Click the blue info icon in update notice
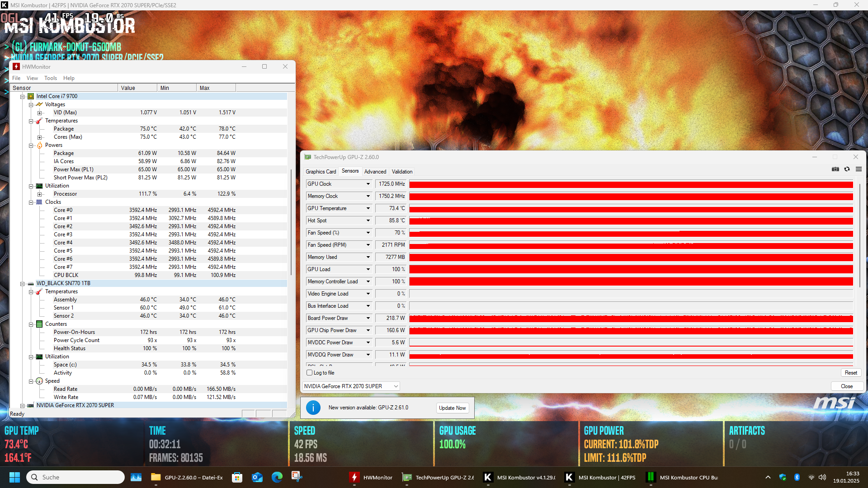 pos(313,408)
